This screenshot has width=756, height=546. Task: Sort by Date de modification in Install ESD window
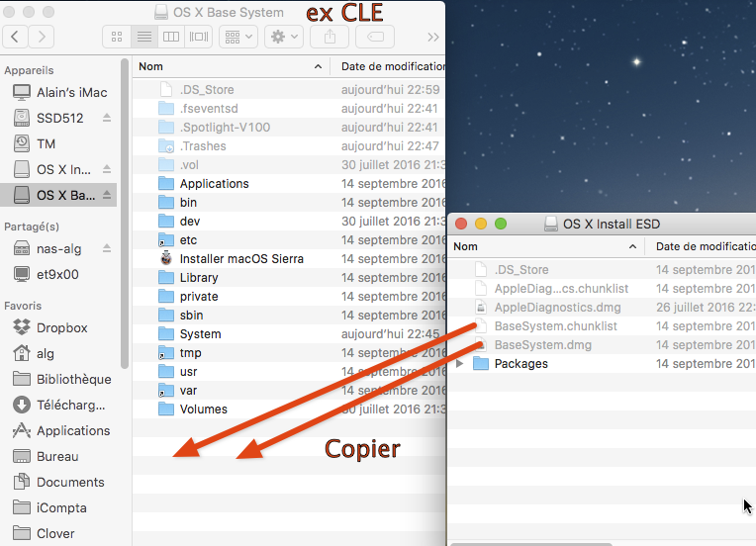[701, 246]
